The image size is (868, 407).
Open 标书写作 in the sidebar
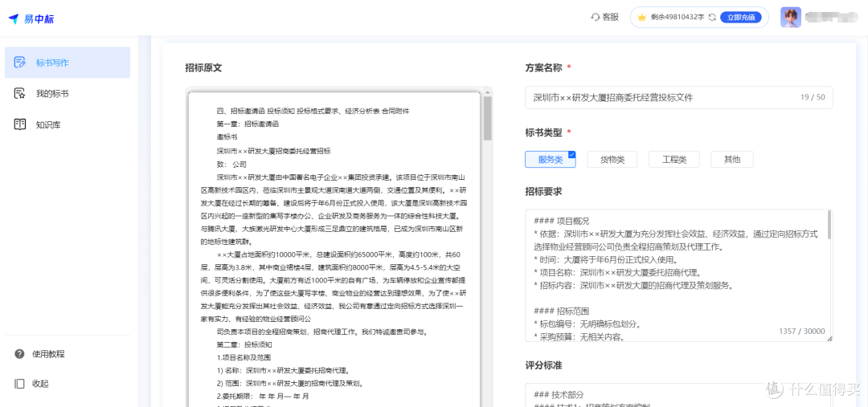68,63
